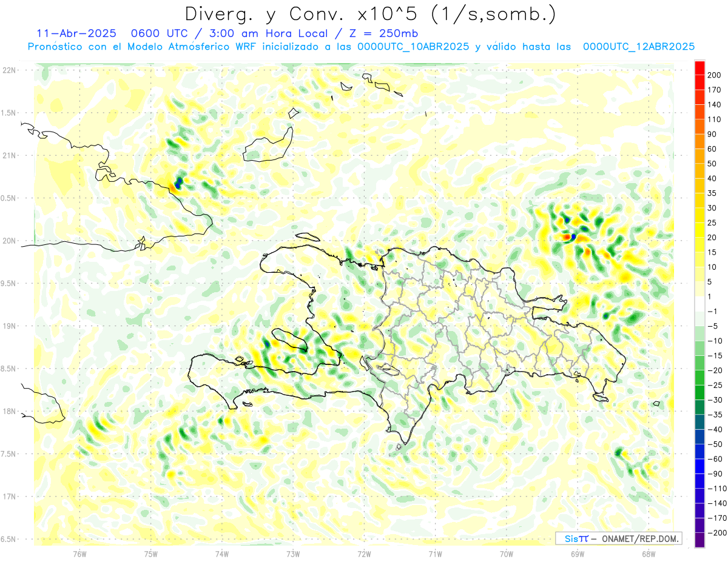728x562 pixels.
Task: Click the '68W' longitude label
Action: click(x=649, y=553)
